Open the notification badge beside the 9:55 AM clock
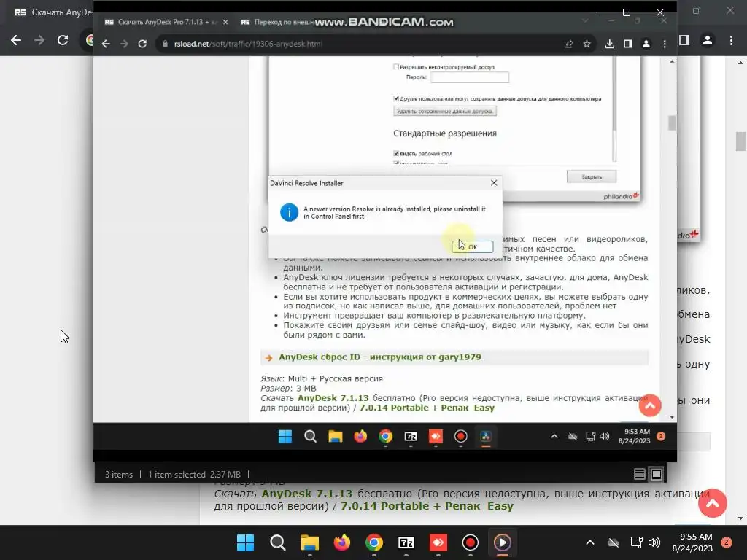 (x=727, y=542)
